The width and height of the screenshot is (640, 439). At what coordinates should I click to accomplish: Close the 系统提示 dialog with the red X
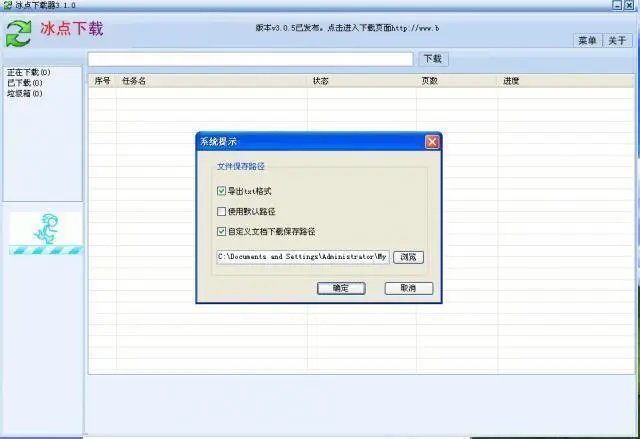432,142
